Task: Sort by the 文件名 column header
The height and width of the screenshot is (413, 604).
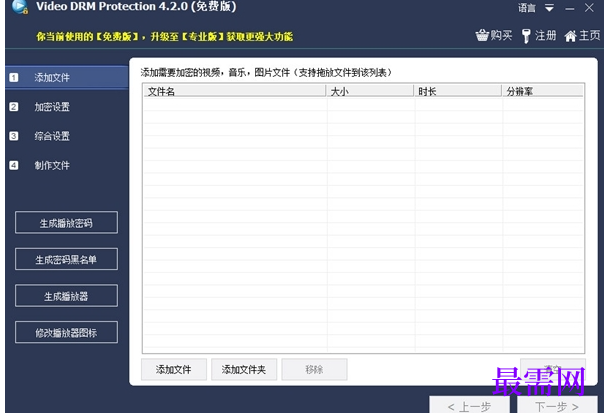Action: pos(235,91)
